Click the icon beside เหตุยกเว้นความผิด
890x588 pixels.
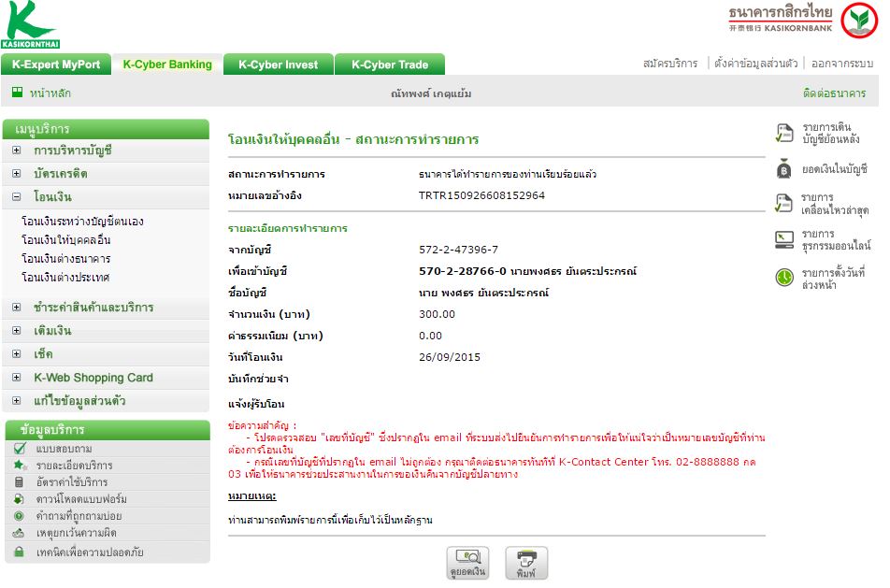[x=19, y=533]
